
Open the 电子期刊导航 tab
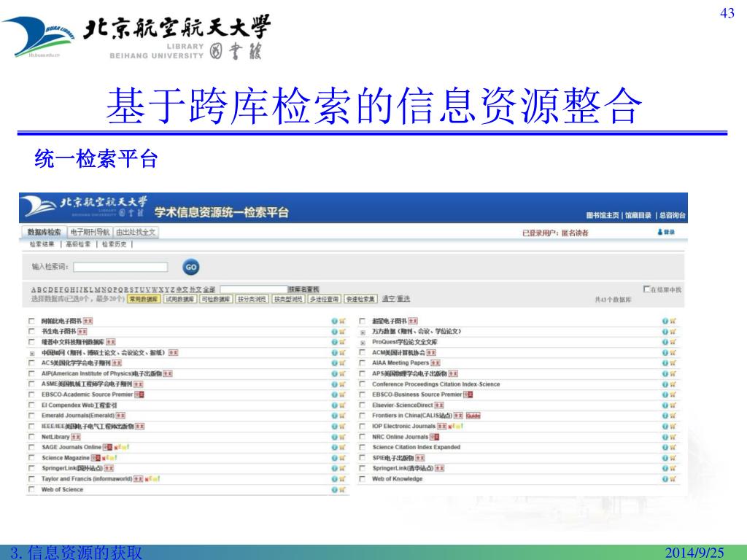pyautogui.click(x=90, y=232)
